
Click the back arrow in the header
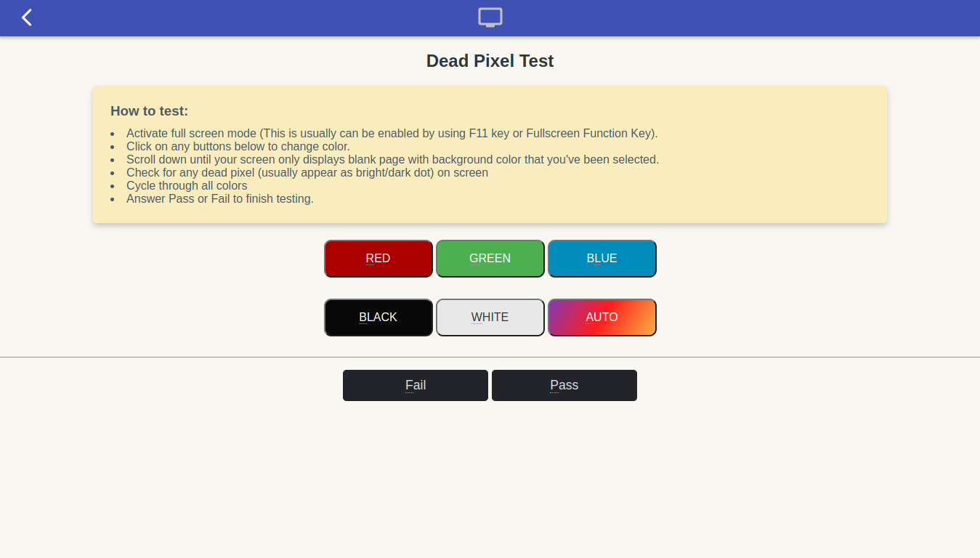[x=27, y=17]
